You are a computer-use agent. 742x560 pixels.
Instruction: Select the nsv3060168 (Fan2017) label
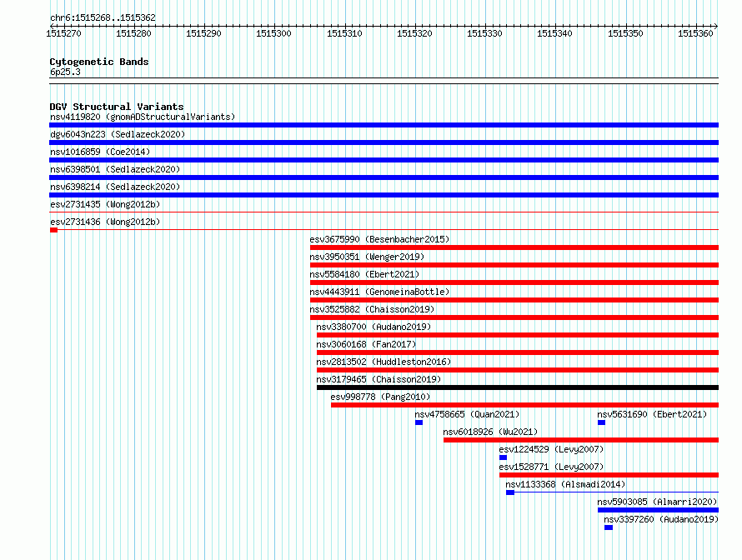pyautogui.click(x=366, y=344)
